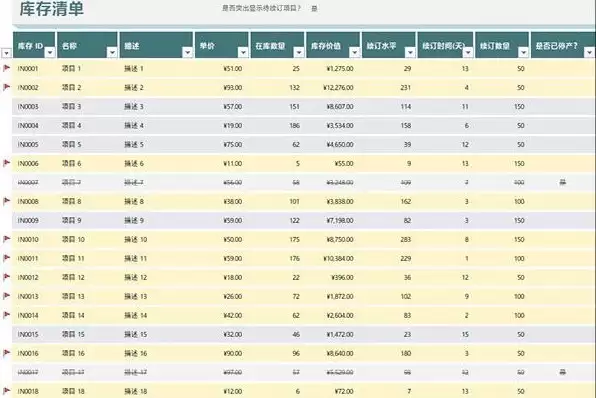Select the 是 value beside highlight question
The image size is (596, 398).
(x=314, y=8)
